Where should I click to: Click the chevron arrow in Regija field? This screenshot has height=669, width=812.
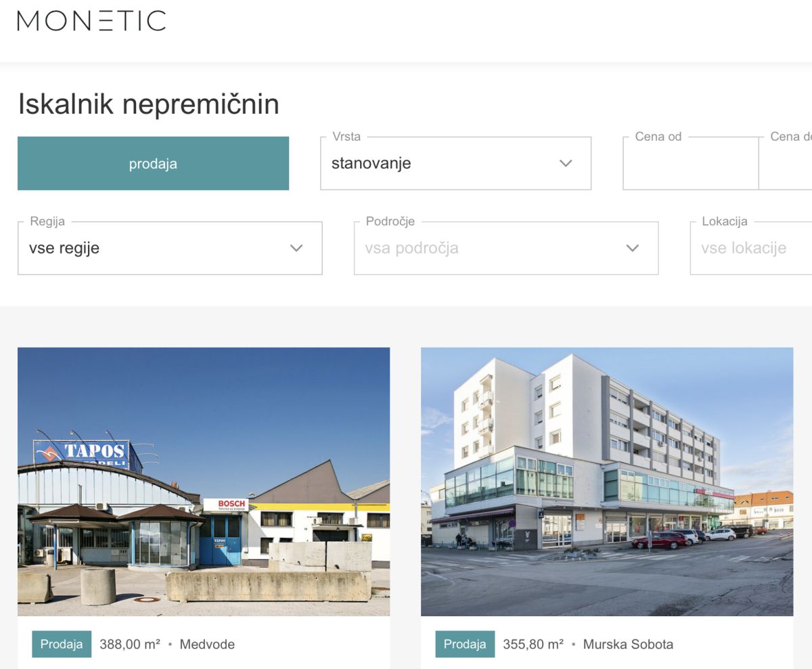pyautogui.click(x=296, y=248)
